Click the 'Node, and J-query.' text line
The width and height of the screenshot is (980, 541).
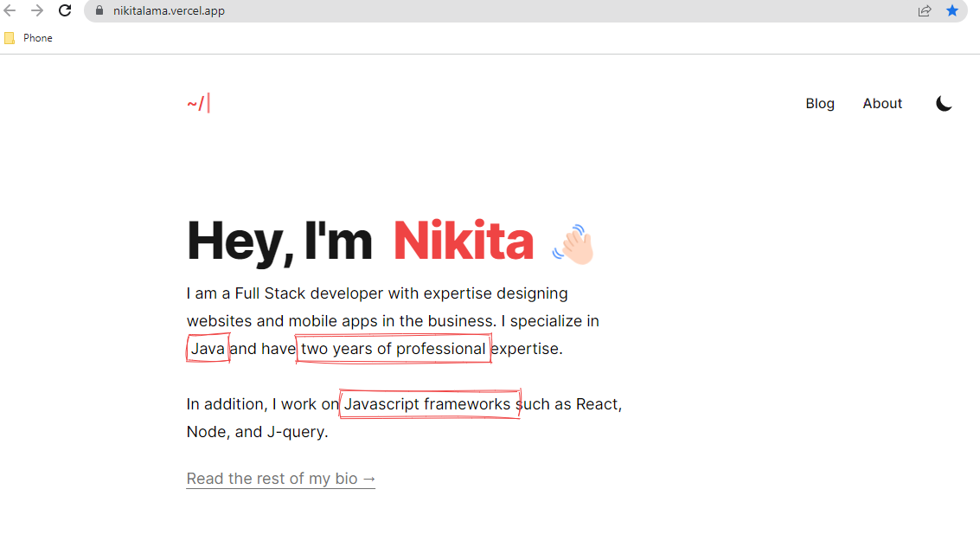(257, 432)
